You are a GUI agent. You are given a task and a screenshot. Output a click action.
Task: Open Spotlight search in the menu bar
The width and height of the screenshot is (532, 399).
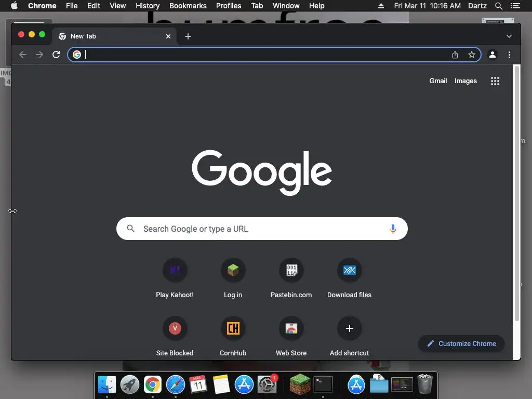[498, 6]
